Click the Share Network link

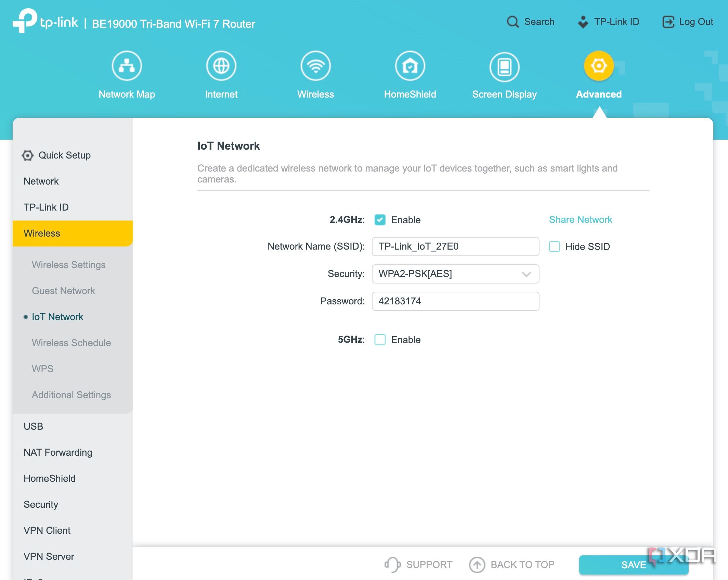580,219
